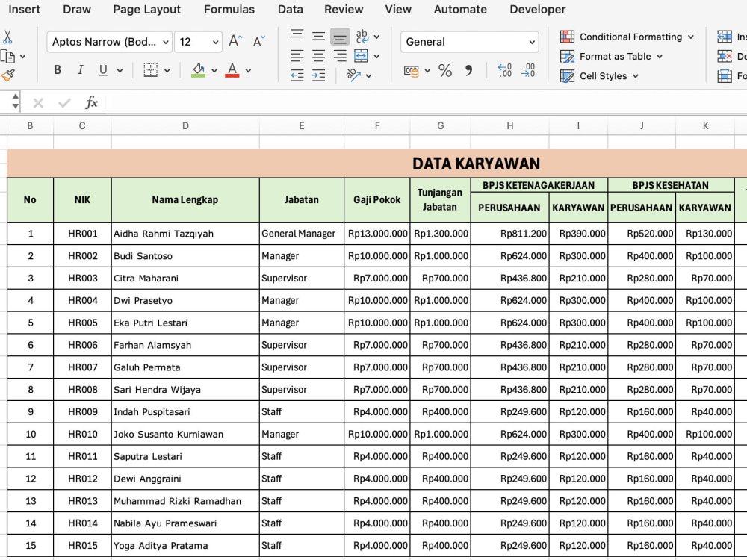Increase indent
The height and width of the screenshot is (560, 747).
(319, 75)
